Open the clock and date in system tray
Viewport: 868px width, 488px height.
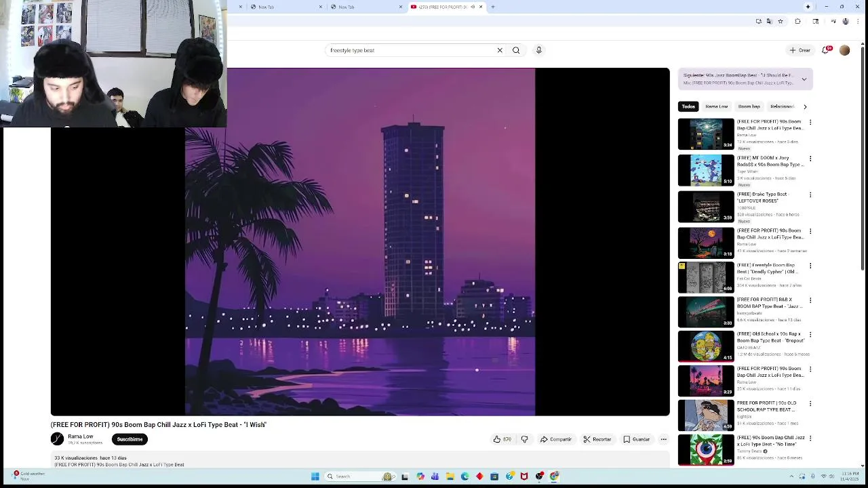(x=850, y=476)
